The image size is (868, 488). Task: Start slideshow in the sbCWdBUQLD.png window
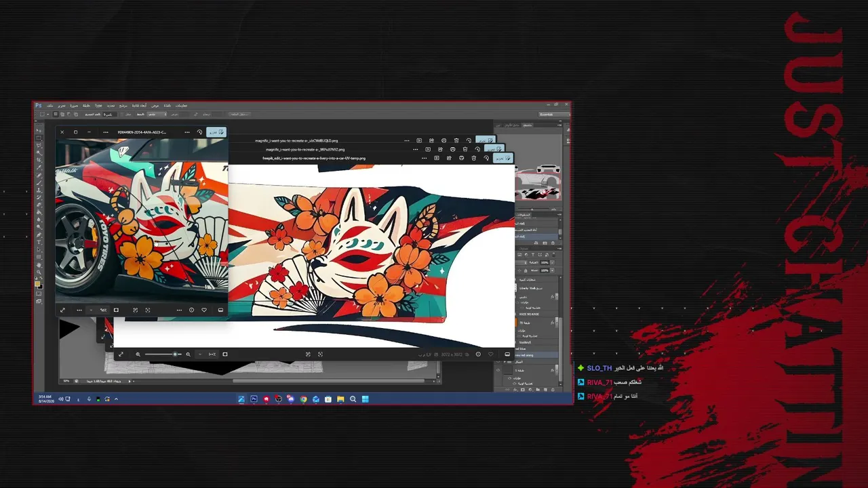click(x=419, y=140)
